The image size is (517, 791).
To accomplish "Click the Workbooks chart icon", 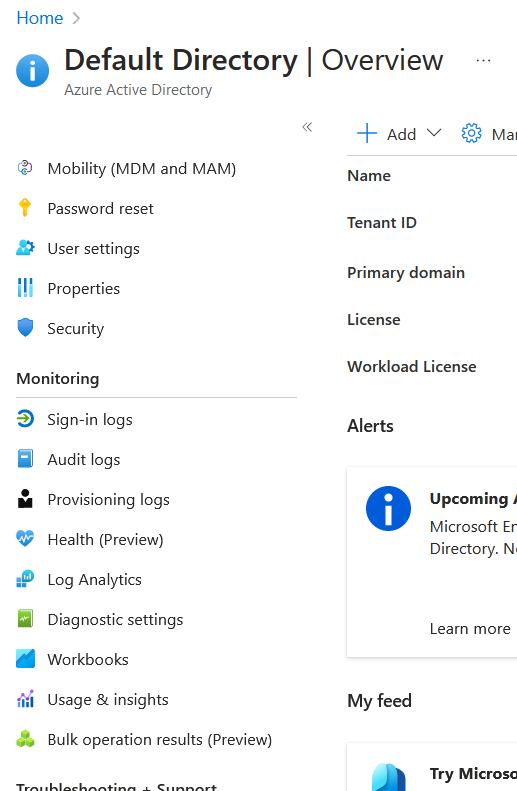I will point(25,658).
